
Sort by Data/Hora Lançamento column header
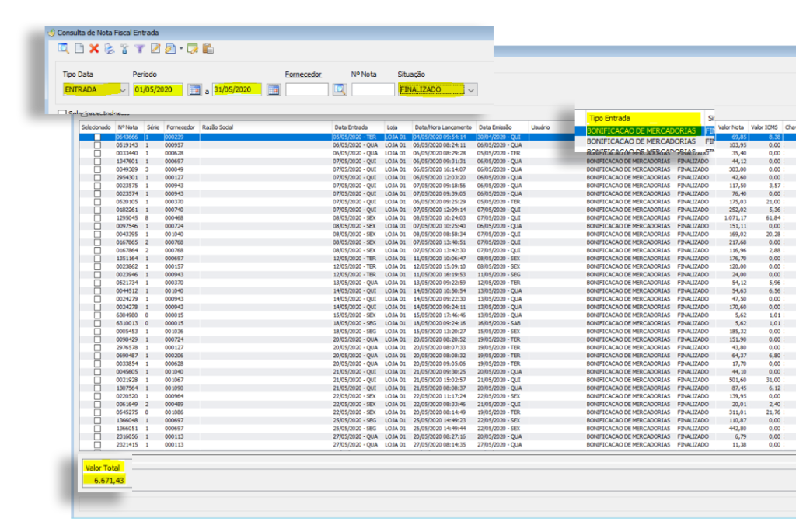pos(442,127)
